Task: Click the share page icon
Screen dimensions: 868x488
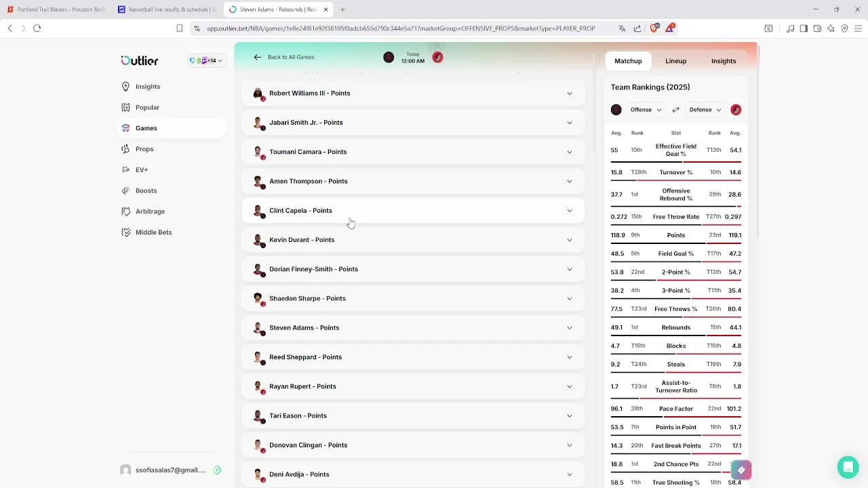Action: click(x=637, y=28)
